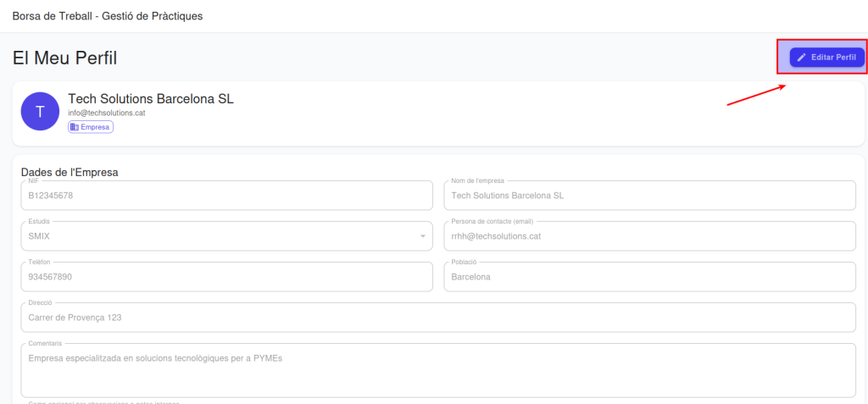Click the pencil icon in Editar Perfil
The width and height of the screenshot is (868, 404).
pyautogui.click(x=802, y=58)
